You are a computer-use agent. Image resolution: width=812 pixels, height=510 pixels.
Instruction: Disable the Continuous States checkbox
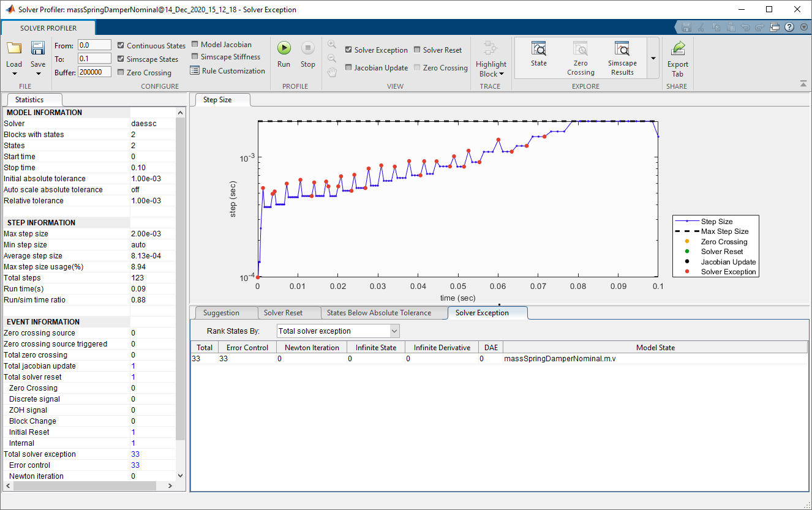coord(121,45)
